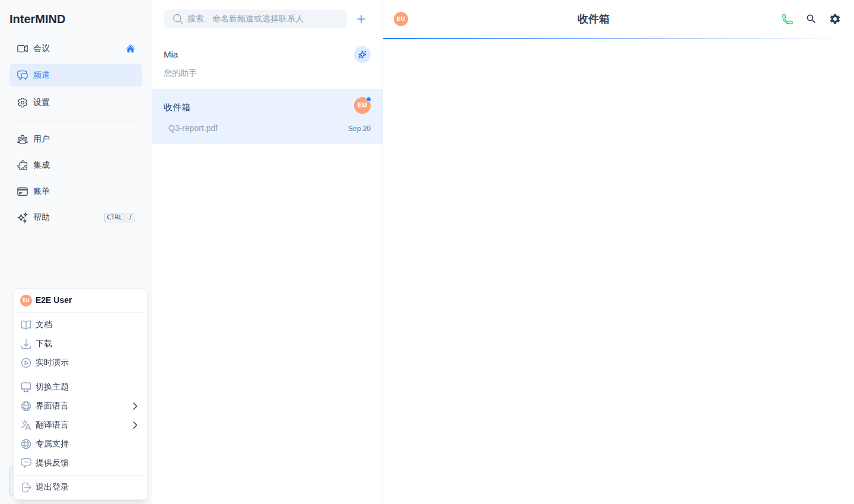This screenshot has width=854, height=504.
Task: Open 提供反馈 feedback entry
Action: pyautogui.click(x=81, y=463)
